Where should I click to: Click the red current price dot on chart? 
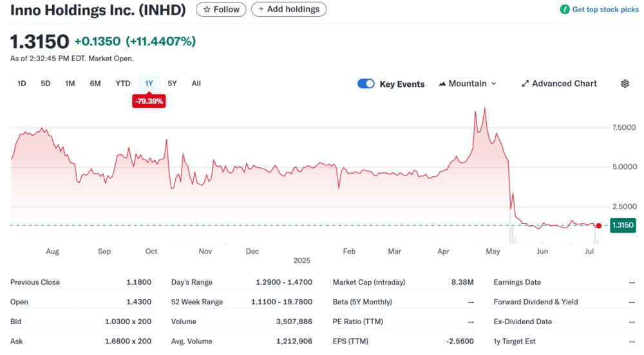599,226
